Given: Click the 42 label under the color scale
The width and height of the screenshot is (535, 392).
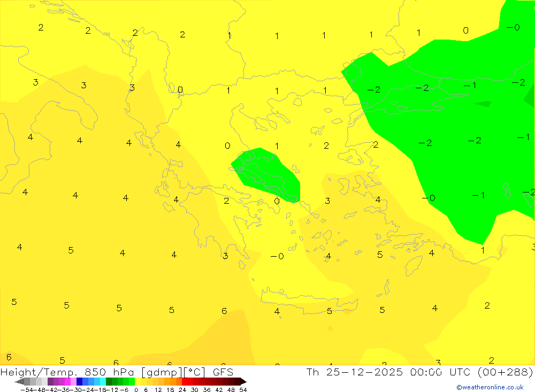Looking at the screenshot, I should pyautogui.click(x=219, y=390).
